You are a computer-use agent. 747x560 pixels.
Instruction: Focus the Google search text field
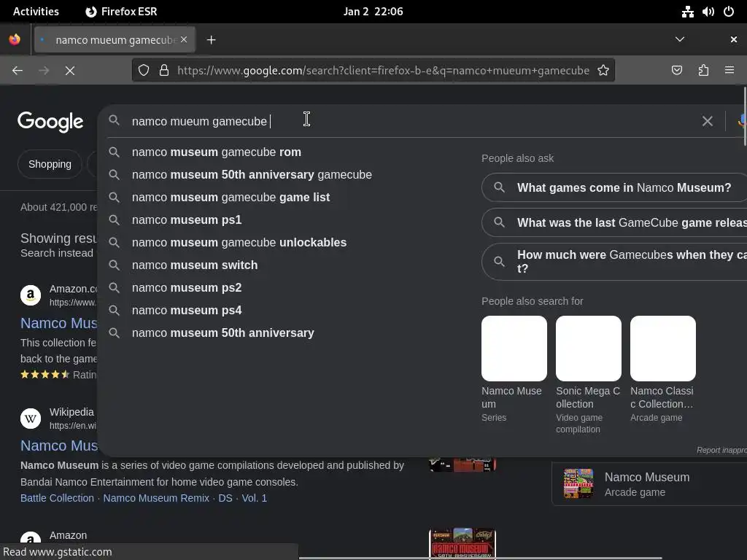tap(410, 122)
